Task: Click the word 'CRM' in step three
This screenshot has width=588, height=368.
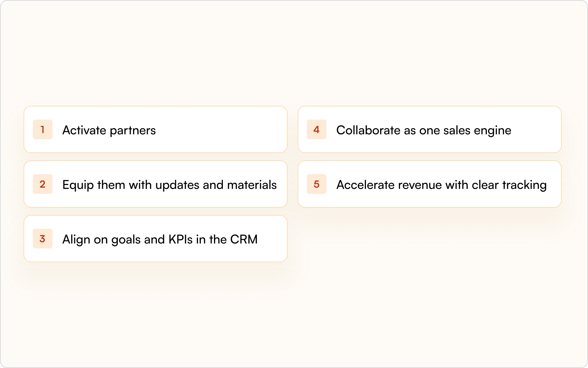Action: tap(244, 240)
